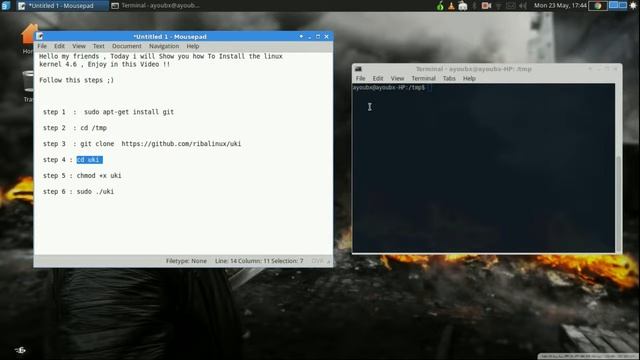Click the clock showing Mon 23 May, 17:44
The width and height of the screenshot is (640, 360).
[x=560, y=6]
